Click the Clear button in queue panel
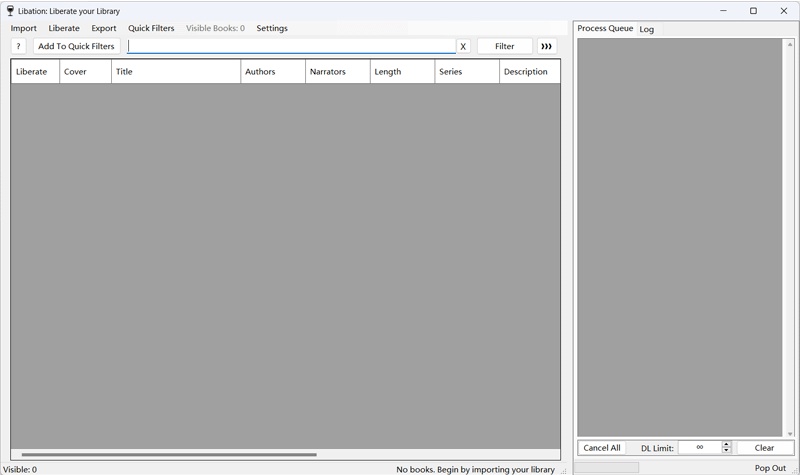This screenshot has height=475, width=800. coord(764,448)
